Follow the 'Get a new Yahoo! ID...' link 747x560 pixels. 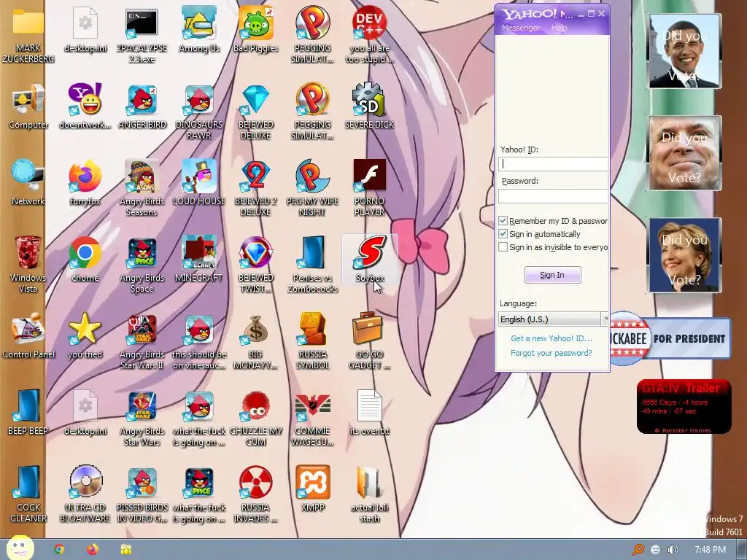[551, 338]
